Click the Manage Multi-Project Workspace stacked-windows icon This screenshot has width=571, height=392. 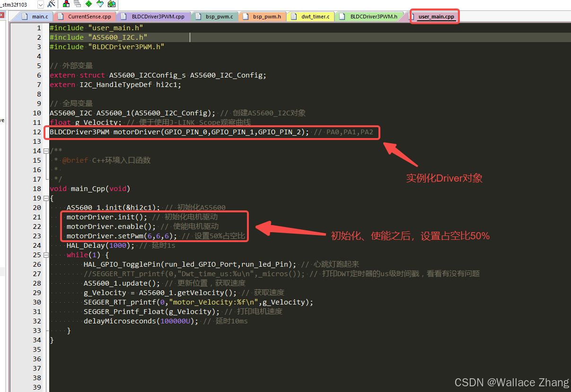[77, 4]
